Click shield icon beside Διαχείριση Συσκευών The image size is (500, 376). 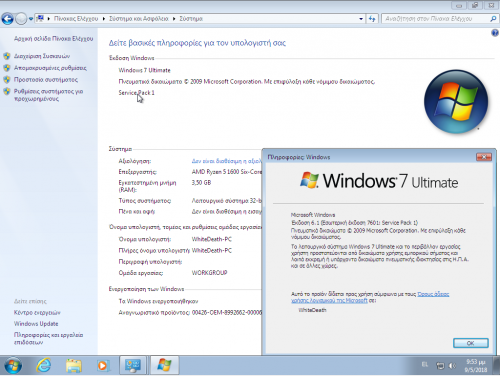[7, 56]
